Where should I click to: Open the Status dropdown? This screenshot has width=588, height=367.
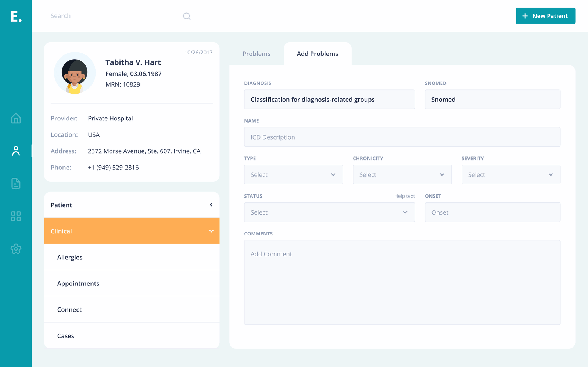(x=329, y=212)
